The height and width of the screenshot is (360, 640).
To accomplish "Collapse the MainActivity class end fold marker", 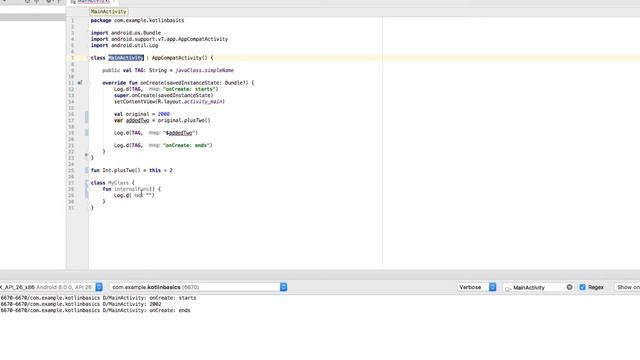I will tap(87, 156).
